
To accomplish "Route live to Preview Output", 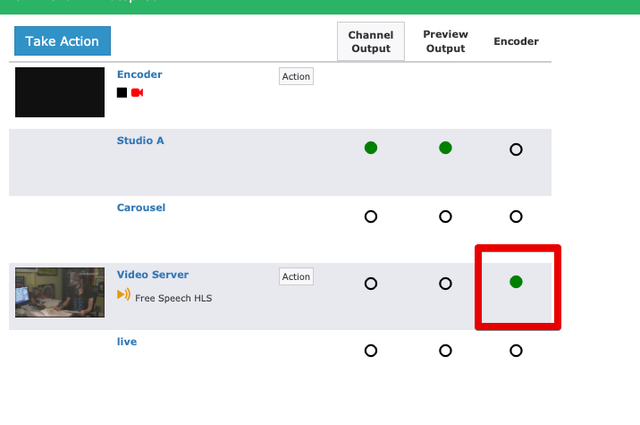I will [445, 350].
